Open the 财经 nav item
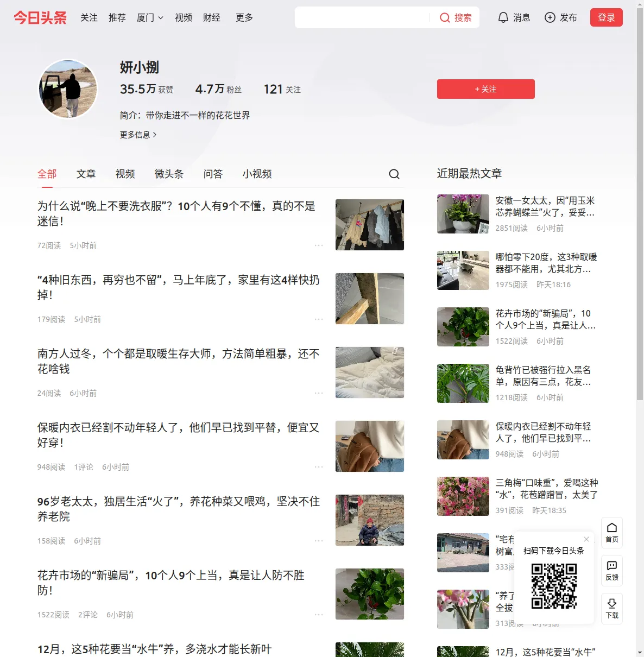 click(x=212, y=17)
